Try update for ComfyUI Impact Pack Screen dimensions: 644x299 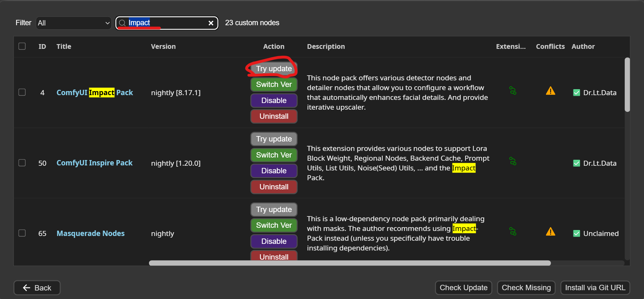pos(274,69)
